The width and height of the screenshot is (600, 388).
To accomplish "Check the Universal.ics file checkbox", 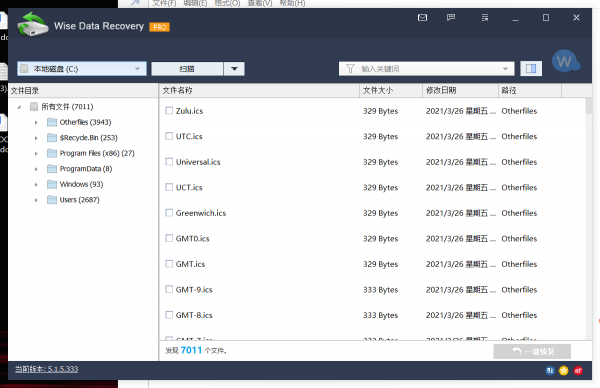I will 169,161.
